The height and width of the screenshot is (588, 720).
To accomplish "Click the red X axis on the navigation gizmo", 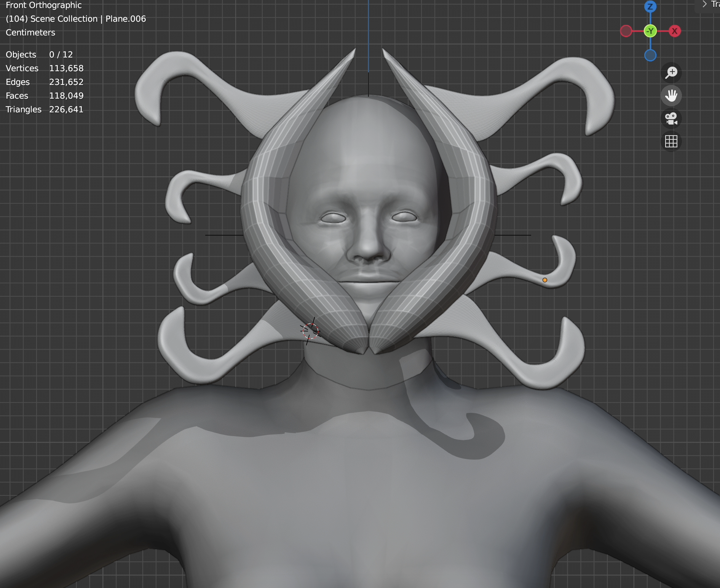I will 675,31.
